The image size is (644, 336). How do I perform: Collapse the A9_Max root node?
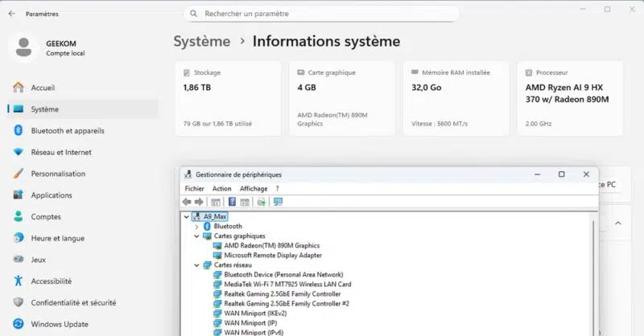[x=187, y=217]
